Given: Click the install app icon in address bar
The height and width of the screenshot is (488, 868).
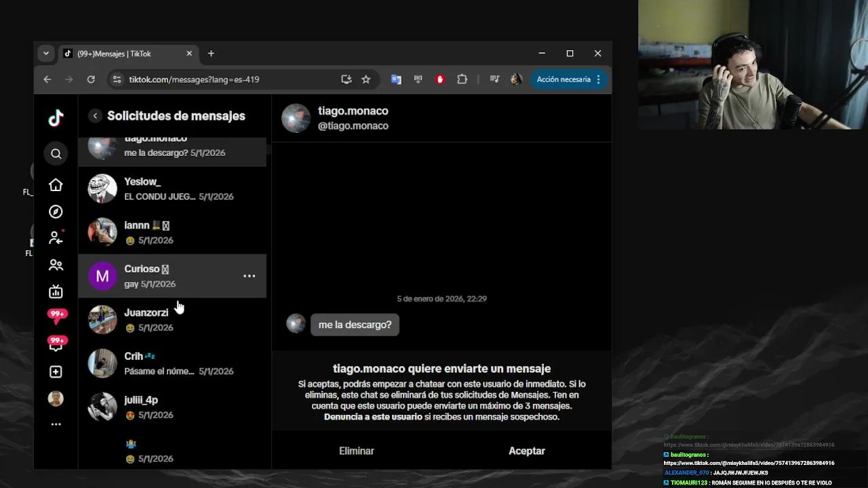Looking at the screenshot, I should 347,79.
